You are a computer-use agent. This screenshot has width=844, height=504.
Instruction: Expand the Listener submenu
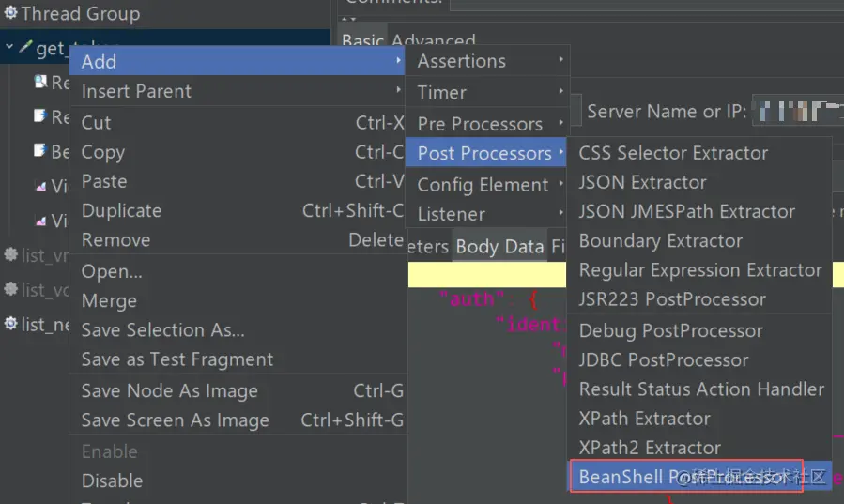coord(486,214)
